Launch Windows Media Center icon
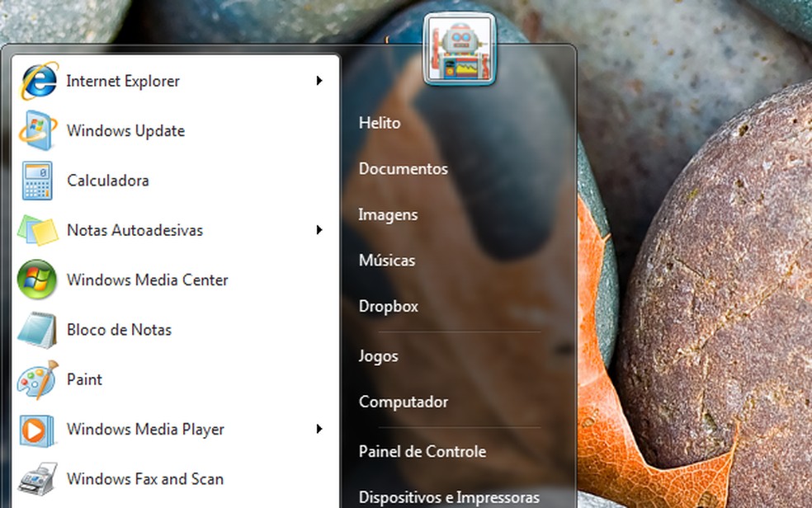Image resolution: width=812 pixels, height=508 pixels. click(37, 280)
